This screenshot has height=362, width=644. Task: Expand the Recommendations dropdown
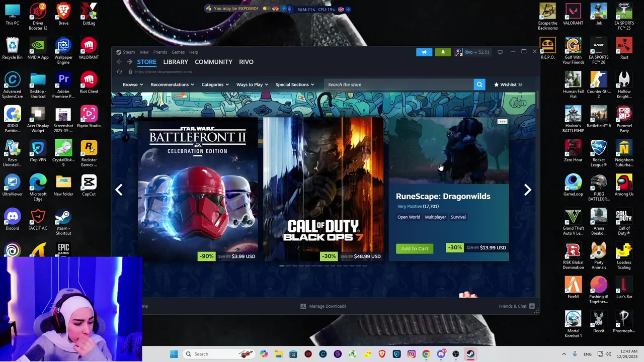click(172, 84)
